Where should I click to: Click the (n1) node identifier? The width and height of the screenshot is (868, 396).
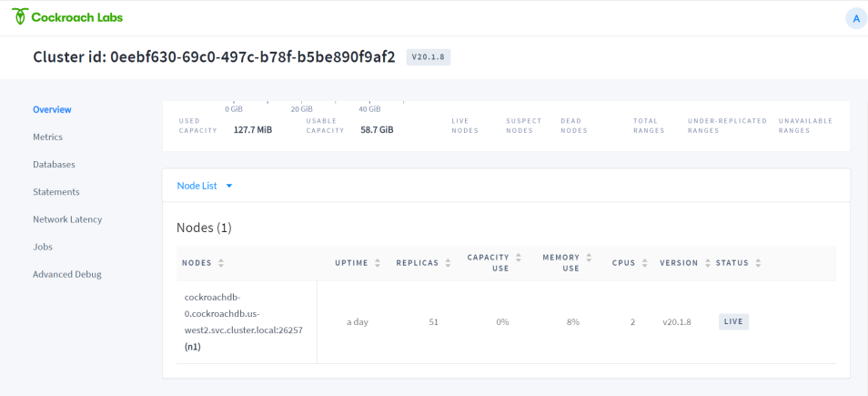pyautogui.click(x=192, y=347)
